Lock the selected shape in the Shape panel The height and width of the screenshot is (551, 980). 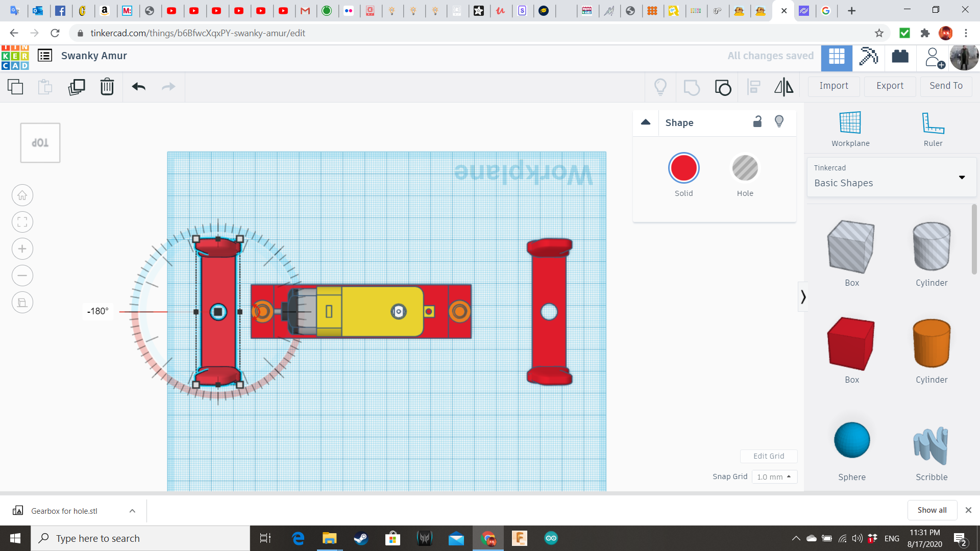click(x=757, y=122)
